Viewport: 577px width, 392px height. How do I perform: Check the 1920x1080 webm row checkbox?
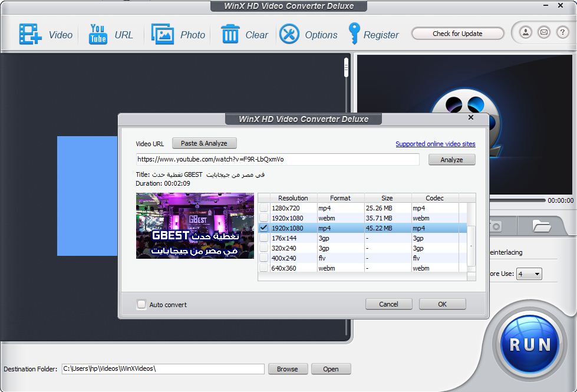pos(263,218)
